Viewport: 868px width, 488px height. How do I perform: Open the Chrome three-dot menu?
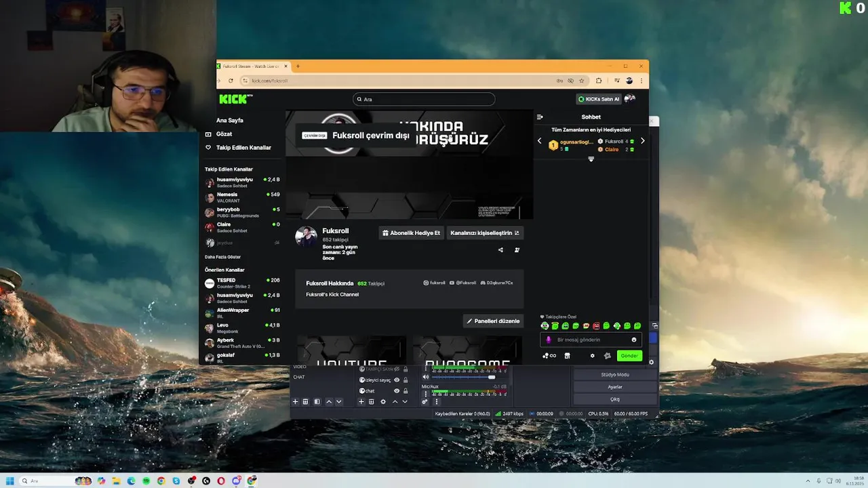(641, 81)
